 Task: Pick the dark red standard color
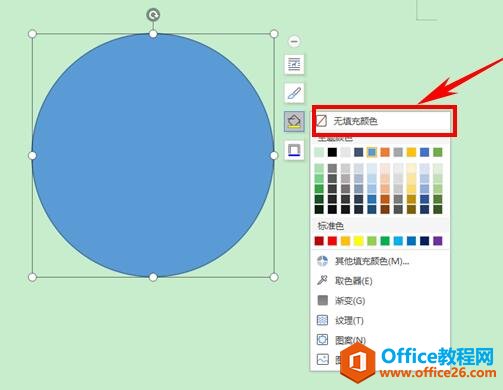coord(319,241)
